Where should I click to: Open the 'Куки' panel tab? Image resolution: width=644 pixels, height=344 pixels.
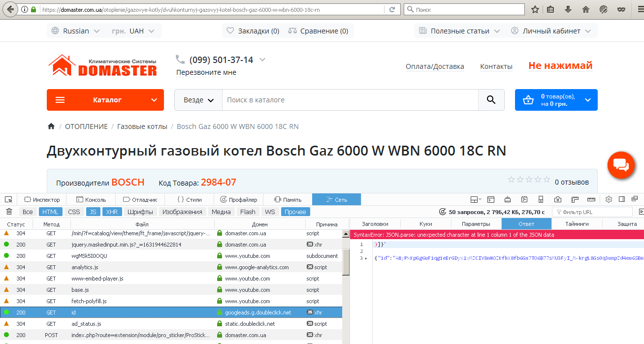pyautogui.click(x=425, y=224)
